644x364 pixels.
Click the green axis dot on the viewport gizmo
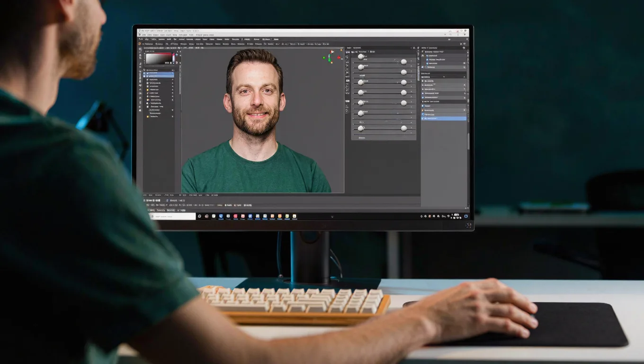(324, 58)
